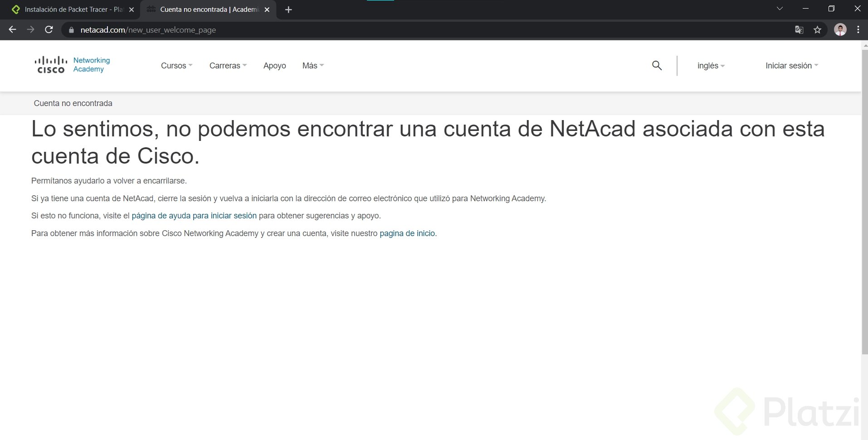Click the Cuenta no encontrada breadcrumb text
The image size is (868, 440).
click(73, 103)
